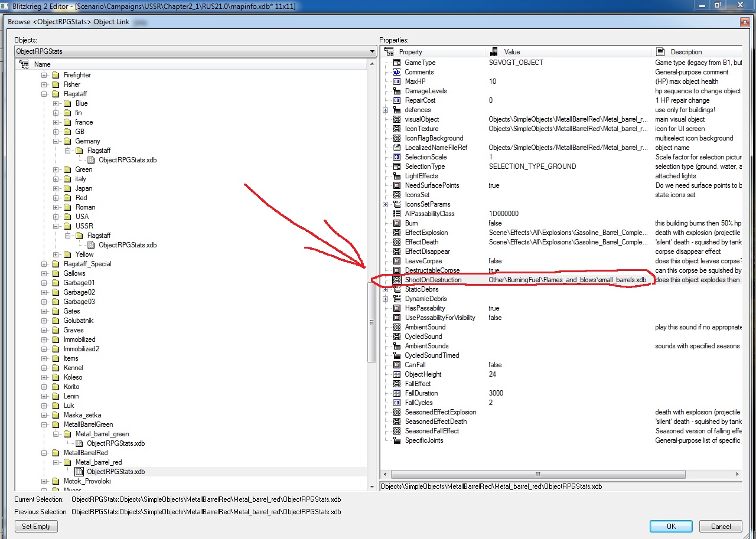Click the OK button

(x=671, y=526)
